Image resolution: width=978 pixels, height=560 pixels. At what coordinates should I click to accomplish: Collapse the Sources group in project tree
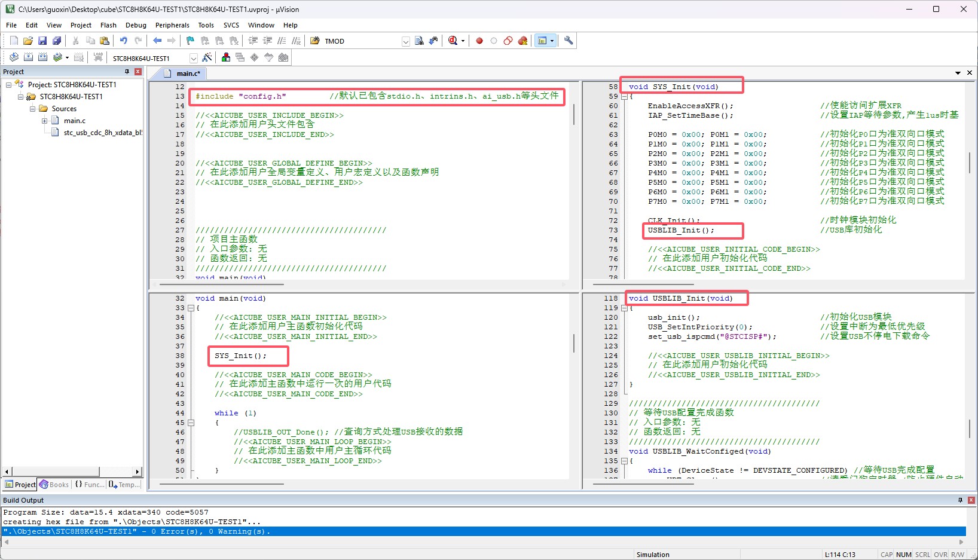(x=33, y=109)
